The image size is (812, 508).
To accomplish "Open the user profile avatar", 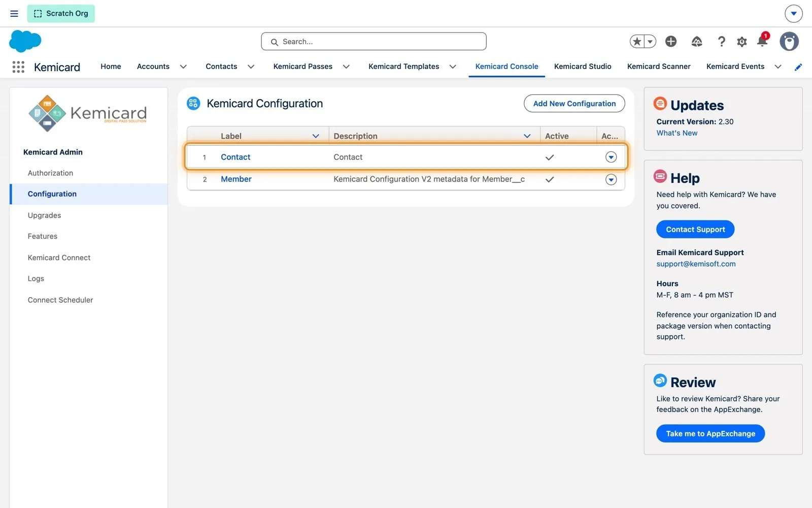I will click(789, 42).
